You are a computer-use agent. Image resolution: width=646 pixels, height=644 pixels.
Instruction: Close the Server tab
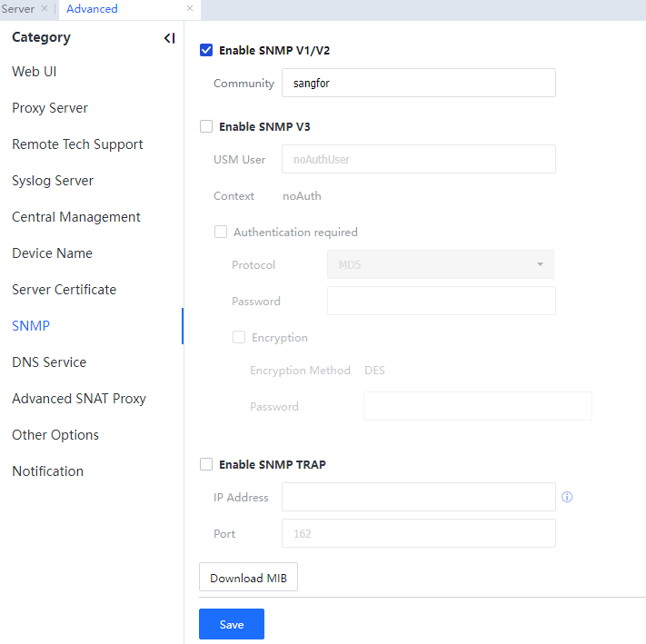45,8
